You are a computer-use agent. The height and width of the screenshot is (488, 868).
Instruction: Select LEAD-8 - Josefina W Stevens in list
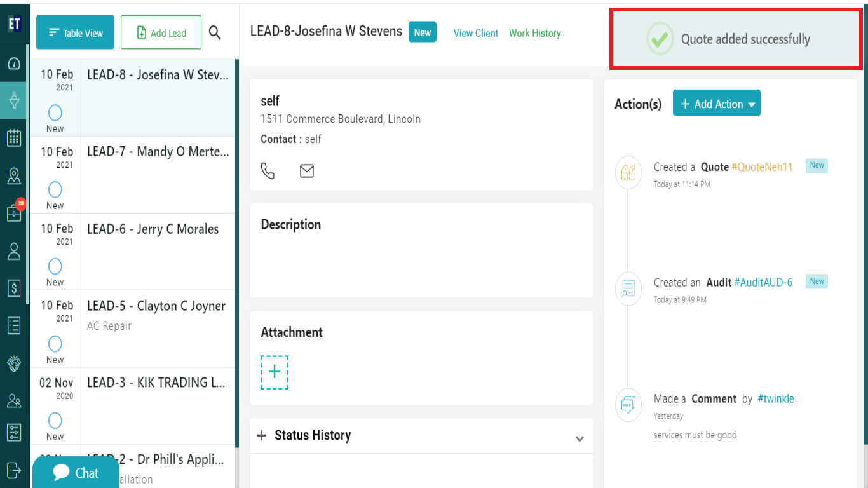point(132,98)
